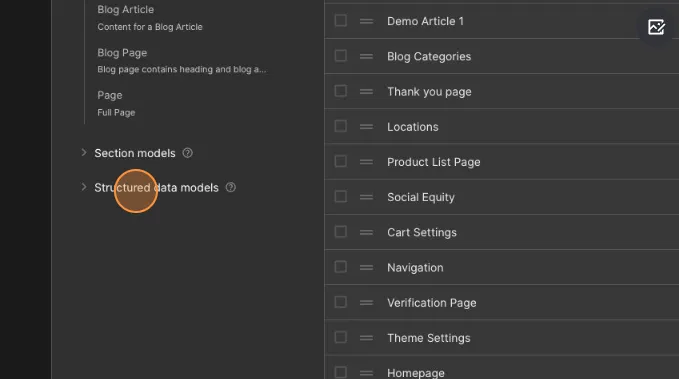679x379 pixels.
Task: Check the Verification Page checkbox
Action: [x=341, y=302]
